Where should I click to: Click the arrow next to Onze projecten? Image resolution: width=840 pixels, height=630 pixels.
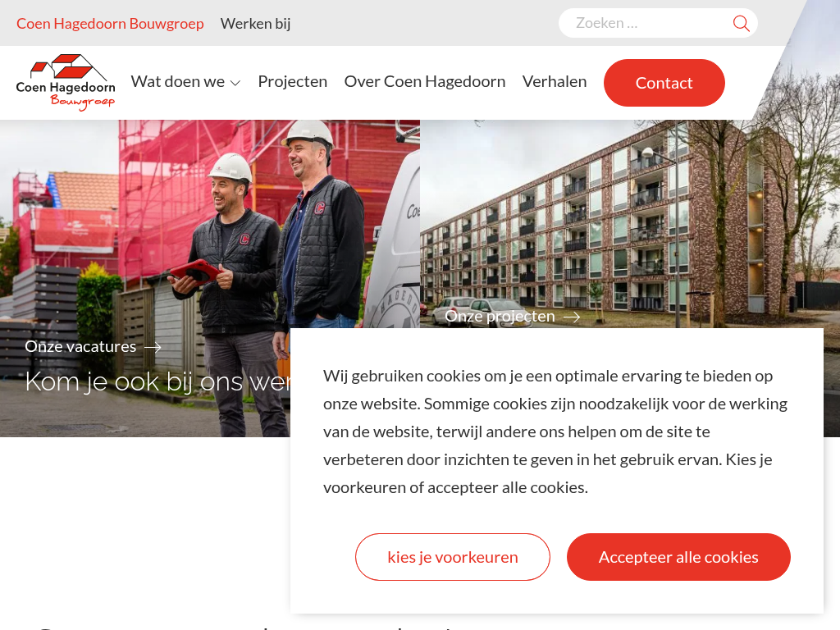point(572,317)
